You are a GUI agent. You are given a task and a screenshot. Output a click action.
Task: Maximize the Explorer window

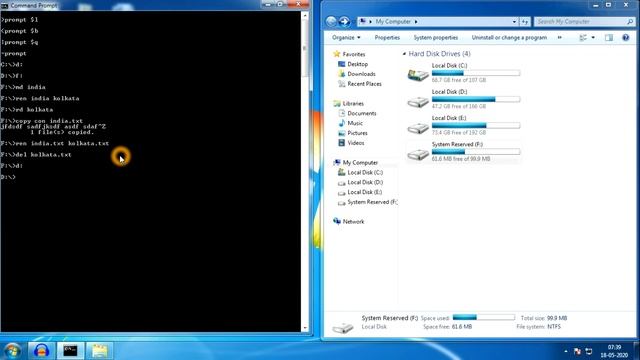coord(609,5)
